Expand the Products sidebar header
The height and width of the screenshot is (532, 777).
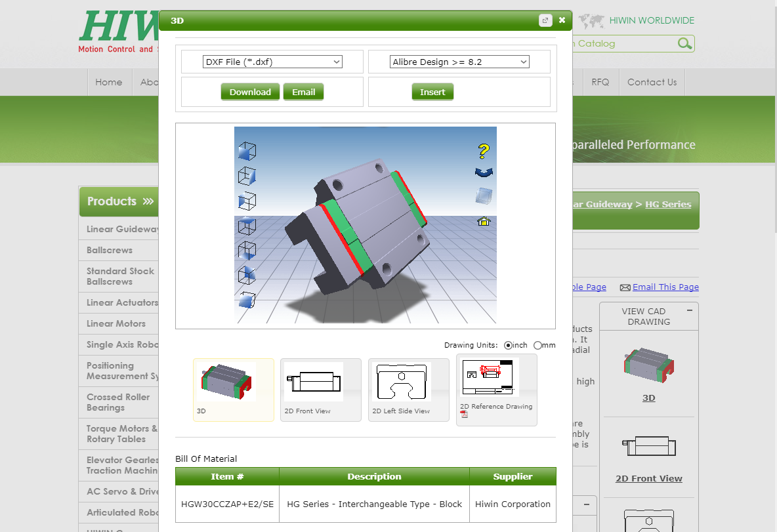(x=120, y=201)
